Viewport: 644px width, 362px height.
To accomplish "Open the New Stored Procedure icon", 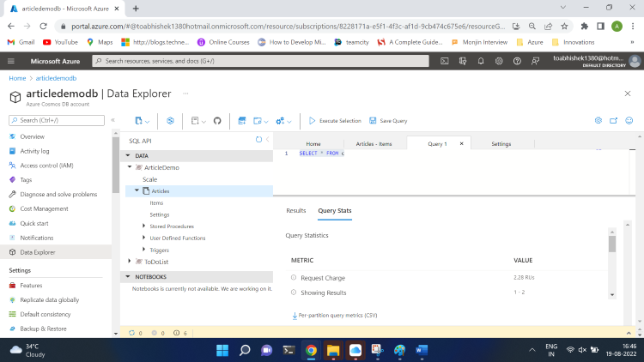I will (x=261, y=121).
